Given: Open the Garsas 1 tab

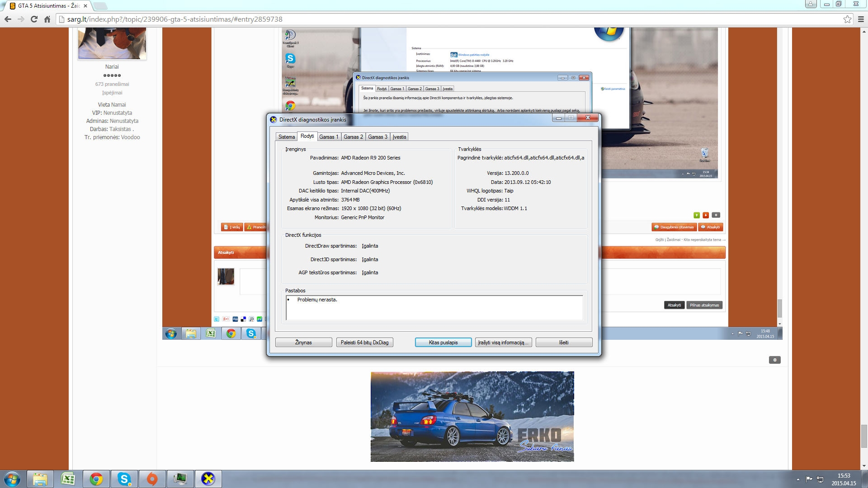Looking at the screenshot, I should [x=329, y=137].
